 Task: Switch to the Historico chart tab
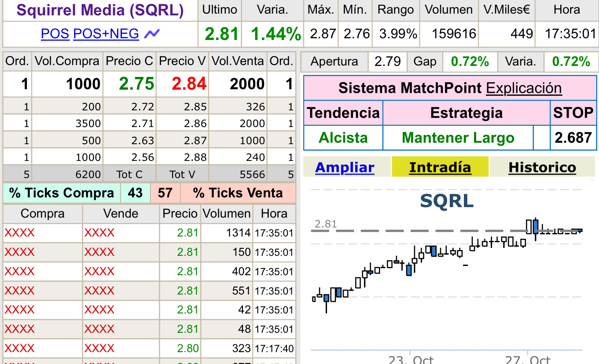point(542,167)
